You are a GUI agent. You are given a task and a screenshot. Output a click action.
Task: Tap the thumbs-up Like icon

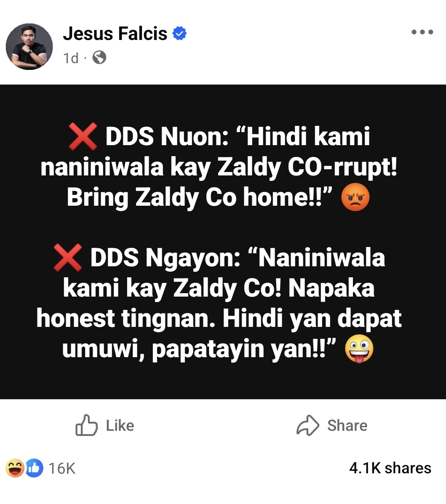[x=86, y=425]
